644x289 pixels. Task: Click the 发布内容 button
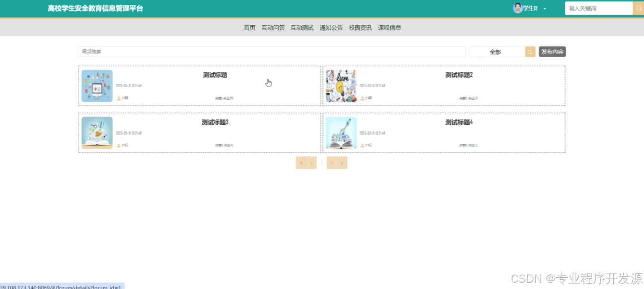(x=552, y=52)
